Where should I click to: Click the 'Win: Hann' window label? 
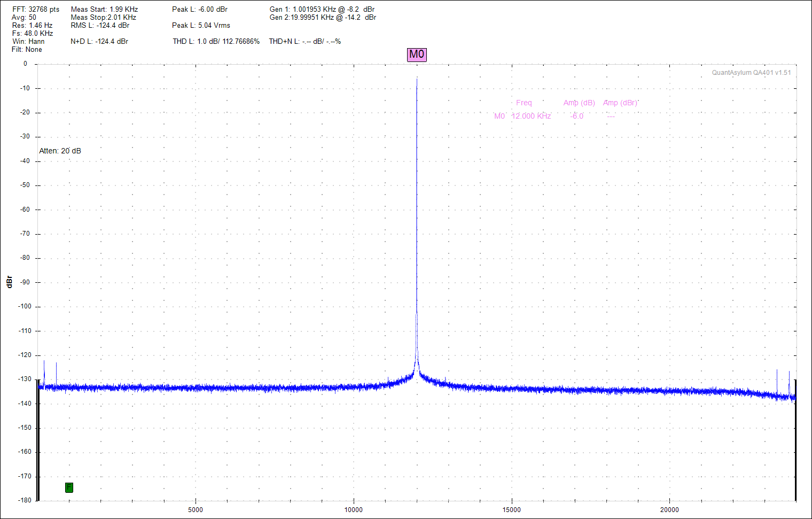28,42
